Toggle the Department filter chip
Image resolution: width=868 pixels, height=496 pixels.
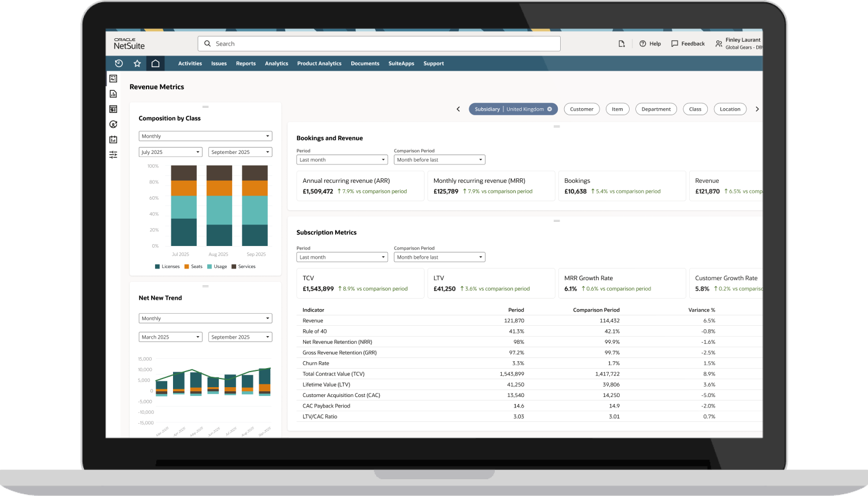(656, 109)
